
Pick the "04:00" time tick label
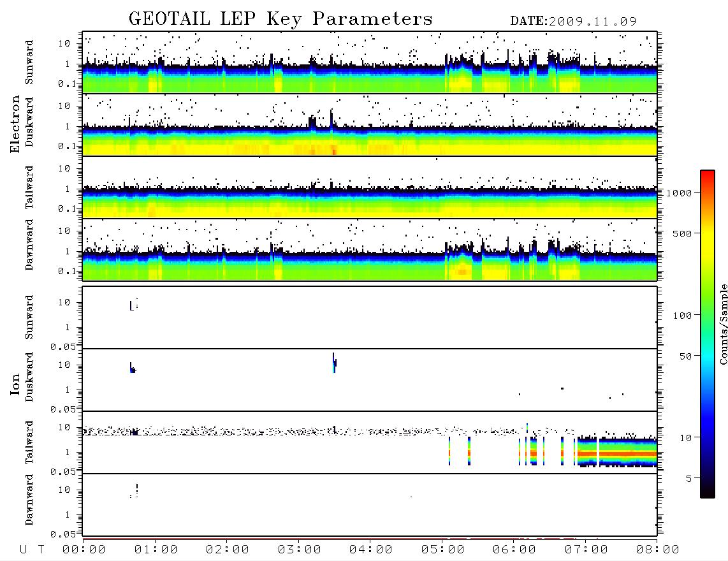(371, 550)
